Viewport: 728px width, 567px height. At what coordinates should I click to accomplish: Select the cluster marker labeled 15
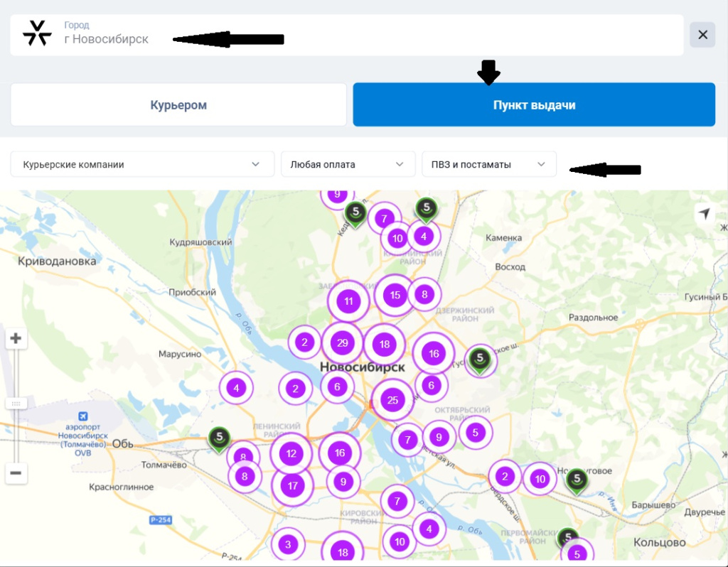(395, 295)
